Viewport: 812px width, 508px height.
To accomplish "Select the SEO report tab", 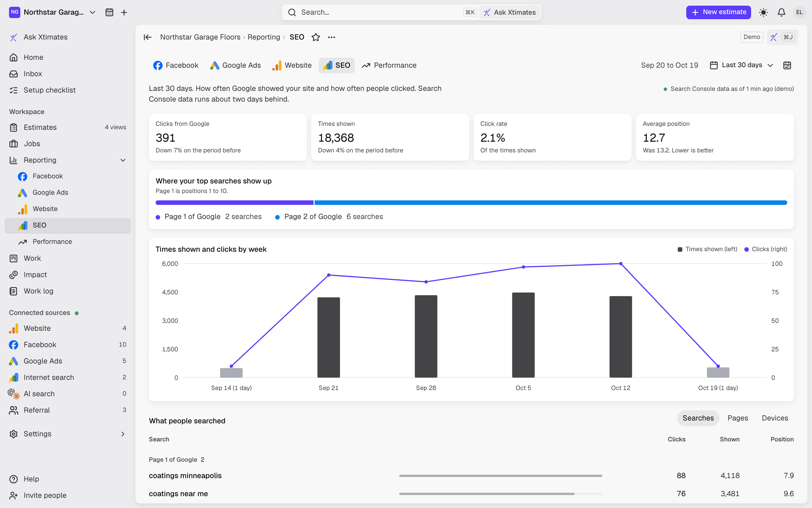I will [336, 65].
